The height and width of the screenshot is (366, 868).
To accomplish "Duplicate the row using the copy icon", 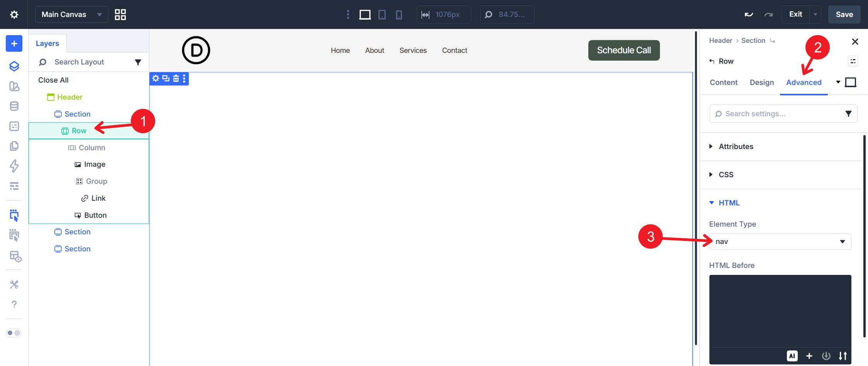I will (x=166, y=78).
